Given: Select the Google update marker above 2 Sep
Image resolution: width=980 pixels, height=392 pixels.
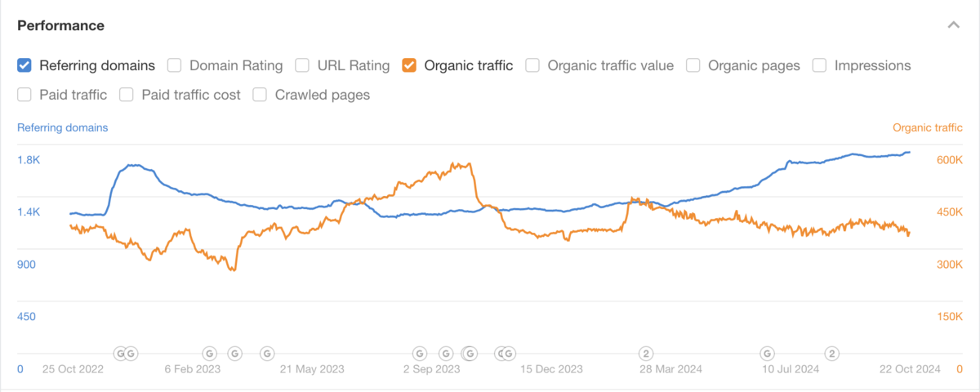Looking at the screenshot, I should click(x=420, y=354).
